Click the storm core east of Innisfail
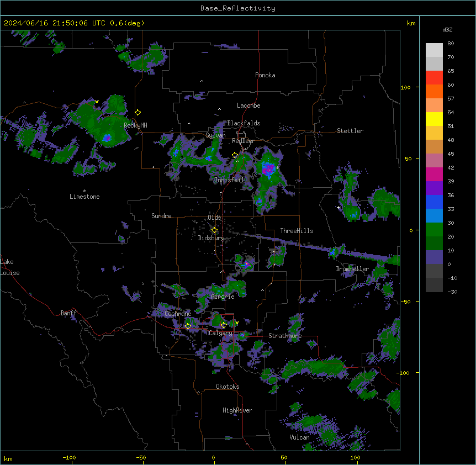This screenshot has height=465, width=476. point(268,170)
